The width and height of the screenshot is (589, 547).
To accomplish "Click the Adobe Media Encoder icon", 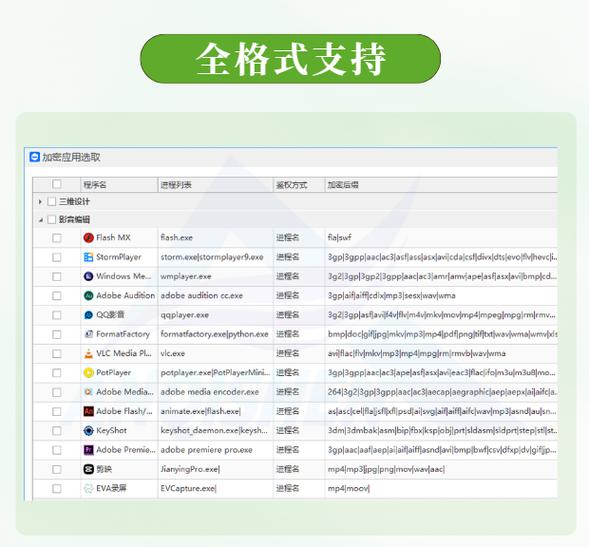I will [88, 392].
